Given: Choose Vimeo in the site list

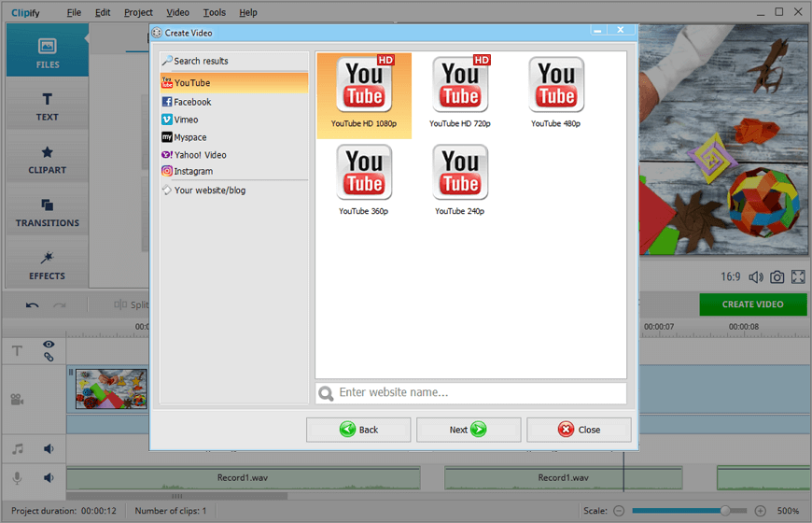Looking at the screenshot, I should [x=234, y=120].
